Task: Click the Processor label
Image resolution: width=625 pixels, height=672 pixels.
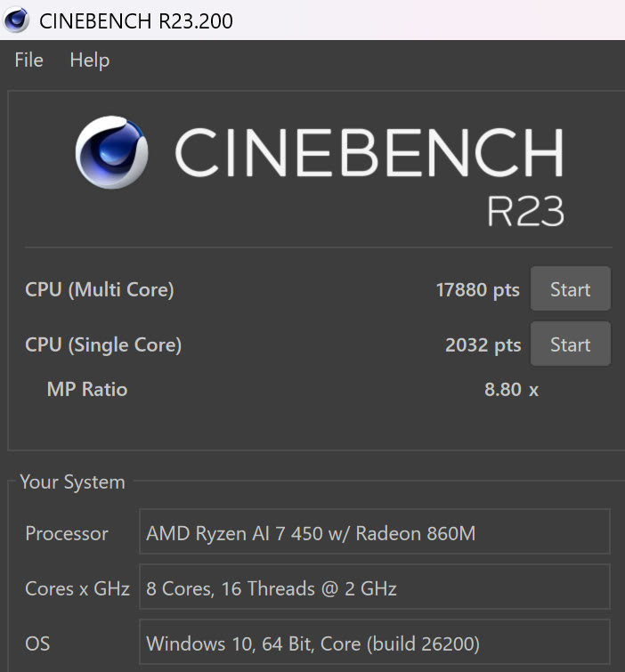Action: tap(67, 533)
